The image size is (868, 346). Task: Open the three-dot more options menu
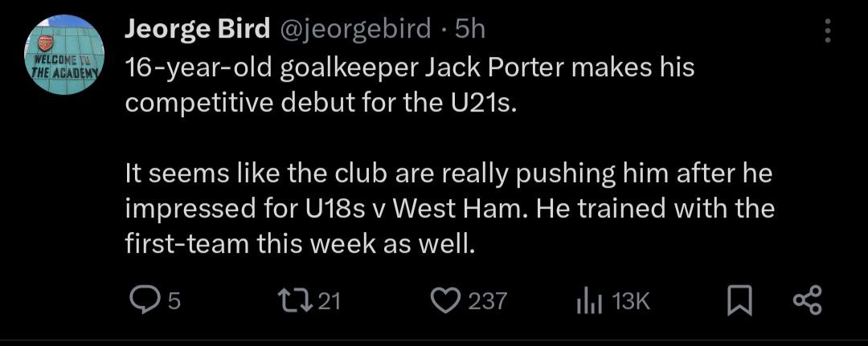click(x=829, y=32)
